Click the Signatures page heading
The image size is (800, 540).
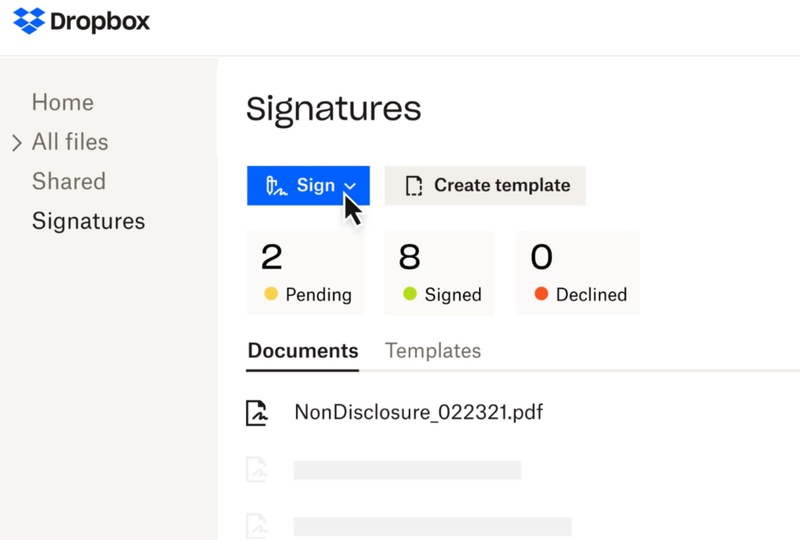(x=334, y=109)
